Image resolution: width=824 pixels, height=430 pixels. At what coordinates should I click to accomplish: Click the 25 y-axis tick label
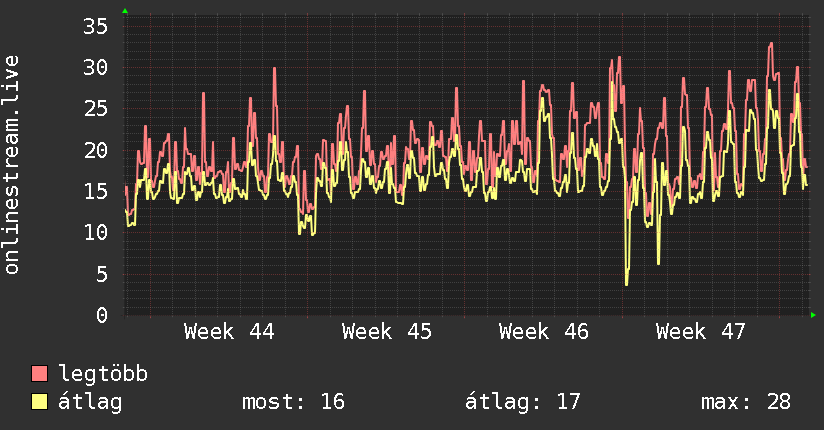[95, 109]
